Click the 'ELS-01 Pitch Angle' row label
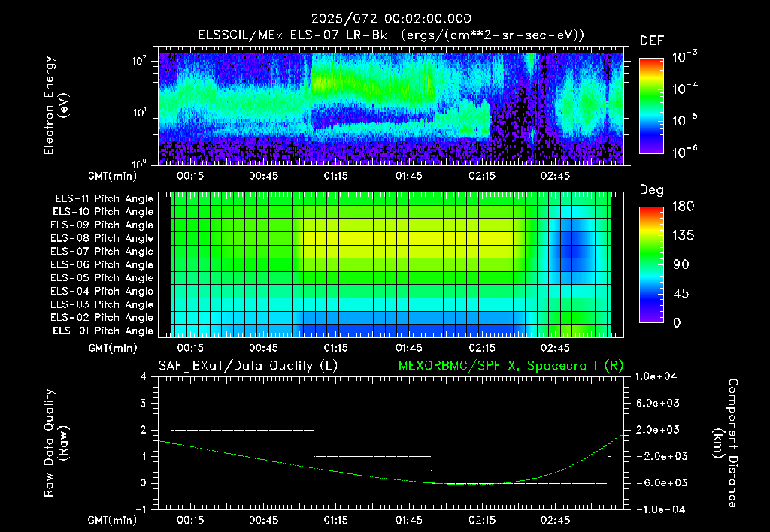Viewport: 770px width, 532px height. click(x=103, y=331)
